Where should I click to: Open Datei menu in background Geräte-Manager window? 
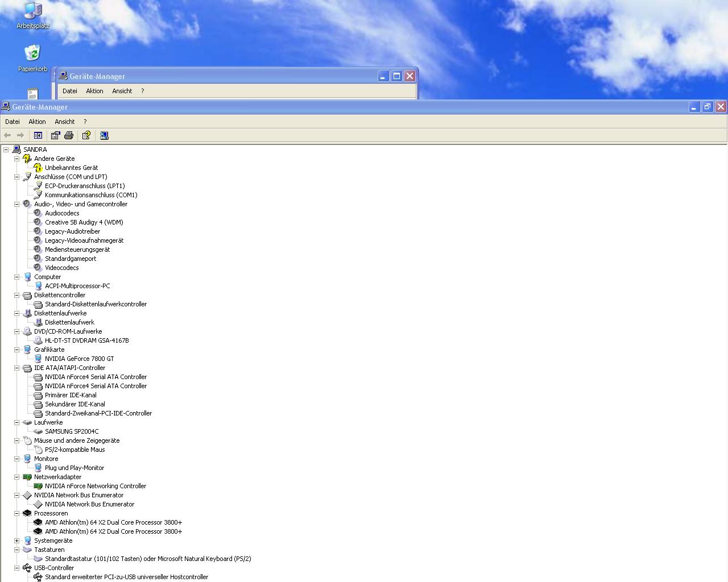(x=70, y=91)
